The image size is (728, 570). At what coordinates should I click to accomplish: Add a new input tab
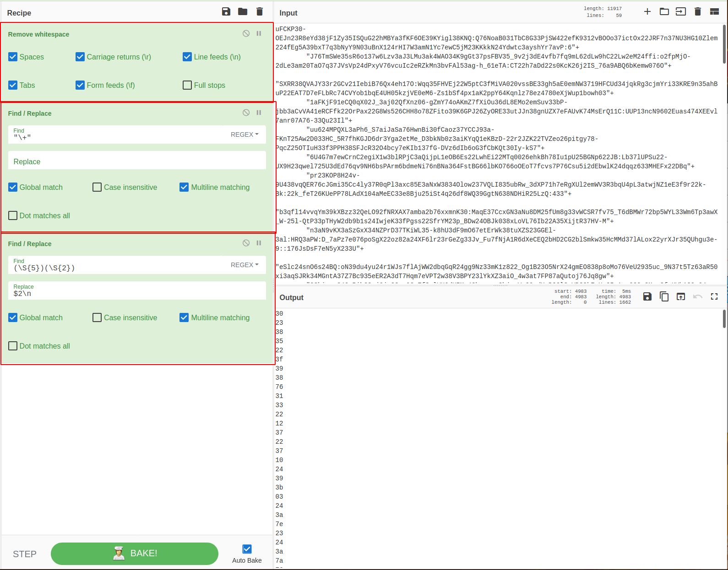click(647, 12)
